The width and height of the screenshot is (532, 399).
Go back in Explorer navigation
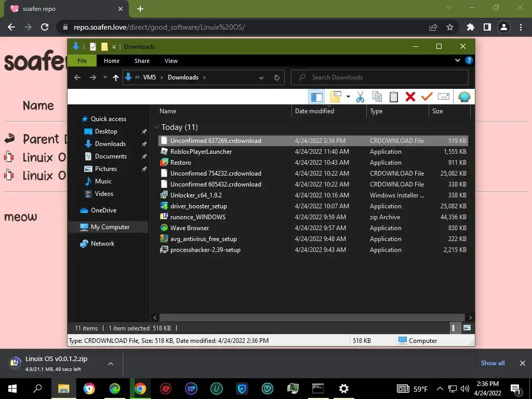click(x=77, y=78)
